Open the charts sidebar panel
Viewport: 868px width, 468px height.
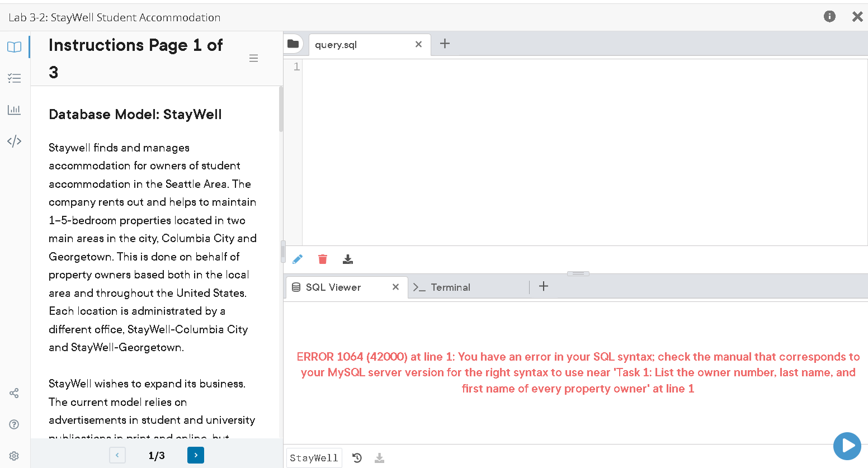point(13,110)
